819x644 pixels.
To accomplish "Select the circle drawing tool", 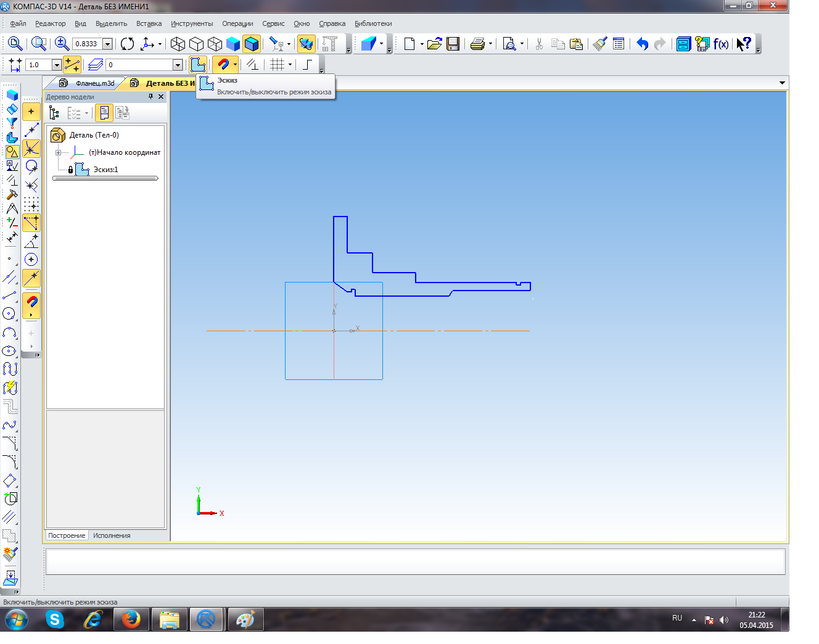I will [10, 314].
